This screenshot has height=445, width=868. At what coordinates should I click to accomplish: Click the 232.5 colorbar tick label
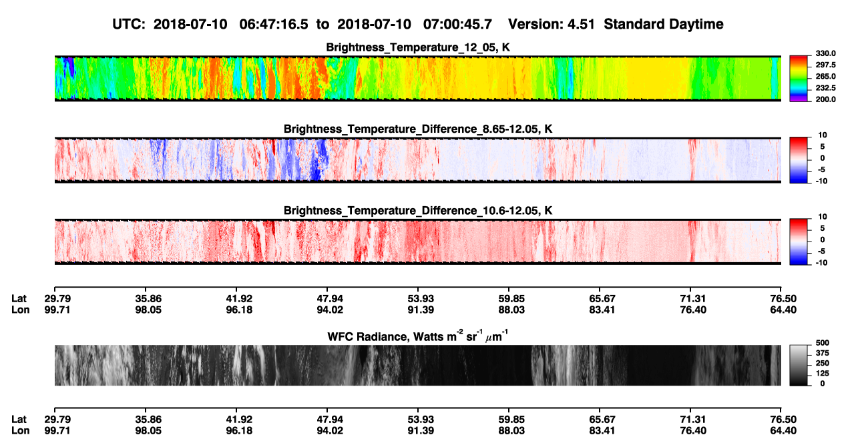coord(826,87)
